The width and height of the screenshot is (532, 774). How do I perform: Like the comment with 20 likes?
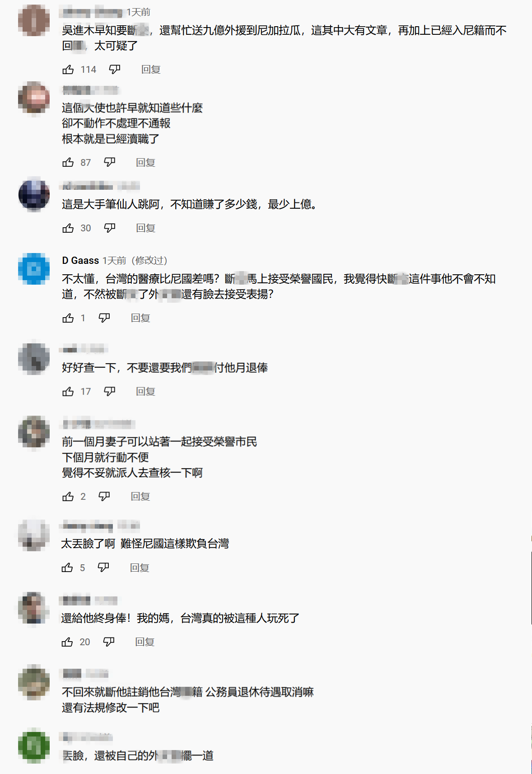[67, 642]
